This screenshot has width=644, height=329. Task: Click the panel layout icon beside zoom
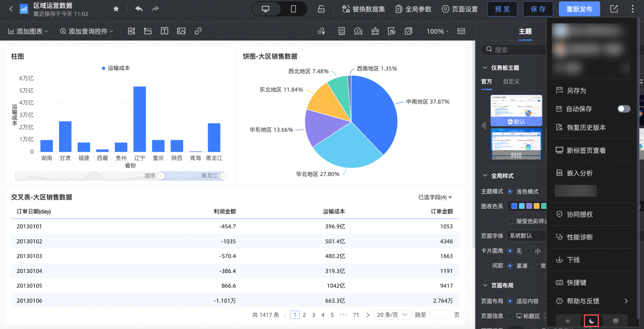coord(461,31)
